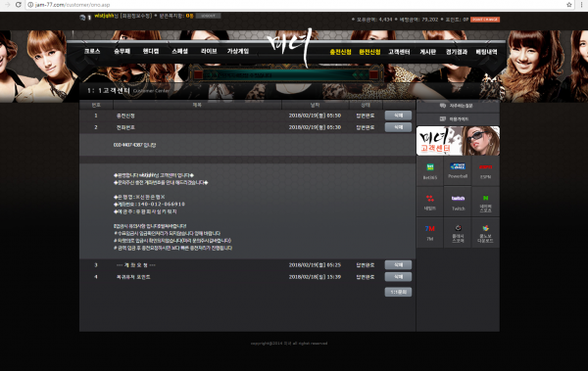Viewport: 588px width, 371px height.
Task: Click the customer center banner thumbnail
Action: (x=458, y=141)
